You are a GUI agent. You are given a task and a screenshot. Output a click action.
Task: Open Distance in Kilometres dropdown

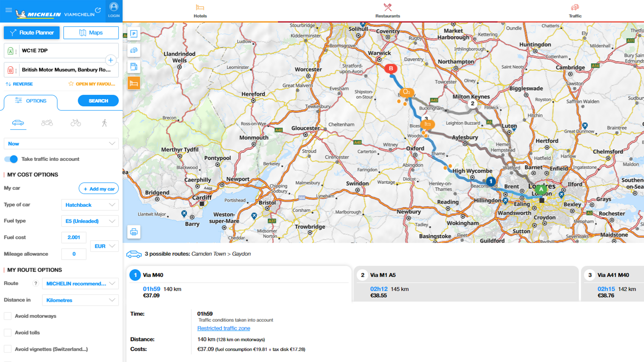pos(80,300)
